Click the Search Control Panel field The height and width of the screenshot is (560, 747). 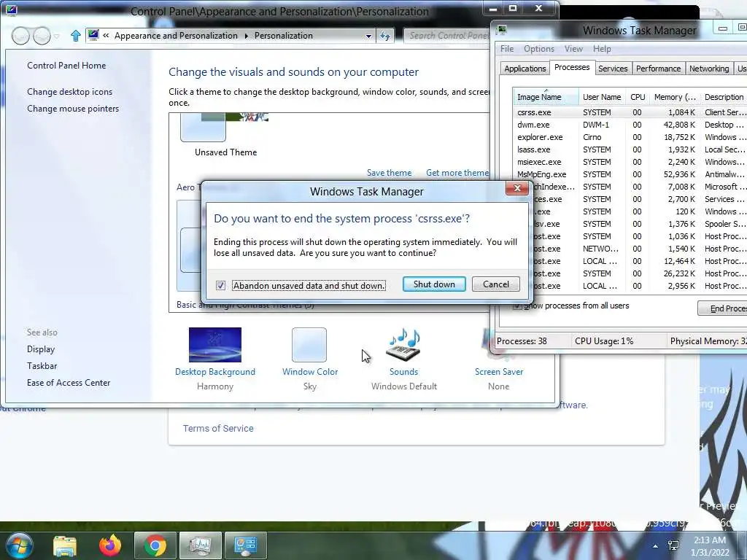coord(447,36)
